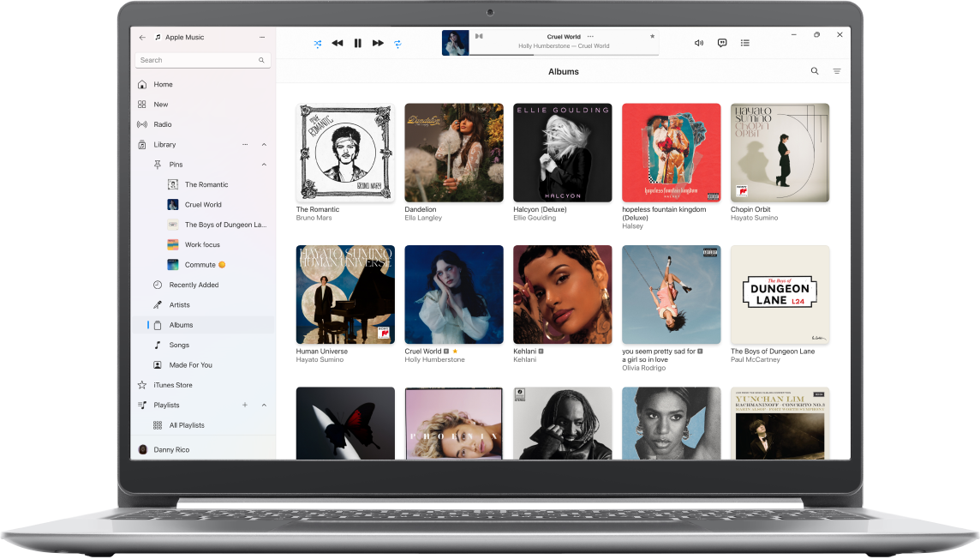
Task: Open Halcyon (Deluxe) album cover
Action: (x=563, y=153)
